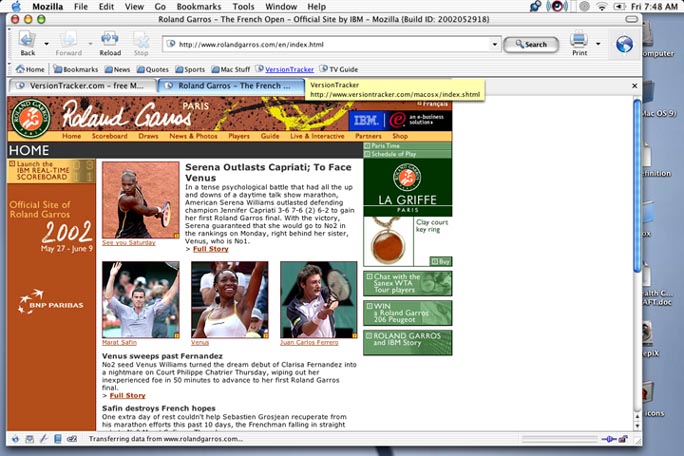The width and height of the screenshot is (684, 456).
Task: Click the Wi-Fi AirPort status icon
Action: (x=602, y=7)
